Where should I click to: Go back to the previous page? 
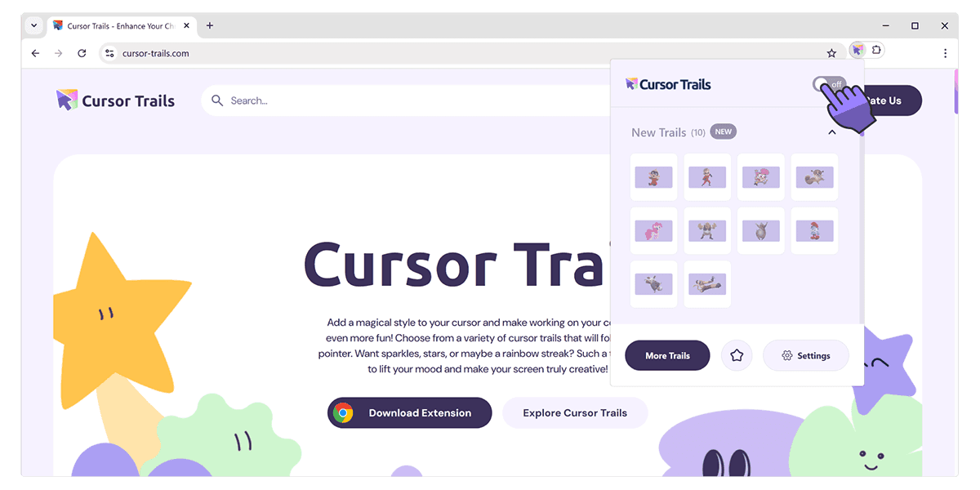tap(35, 53)
